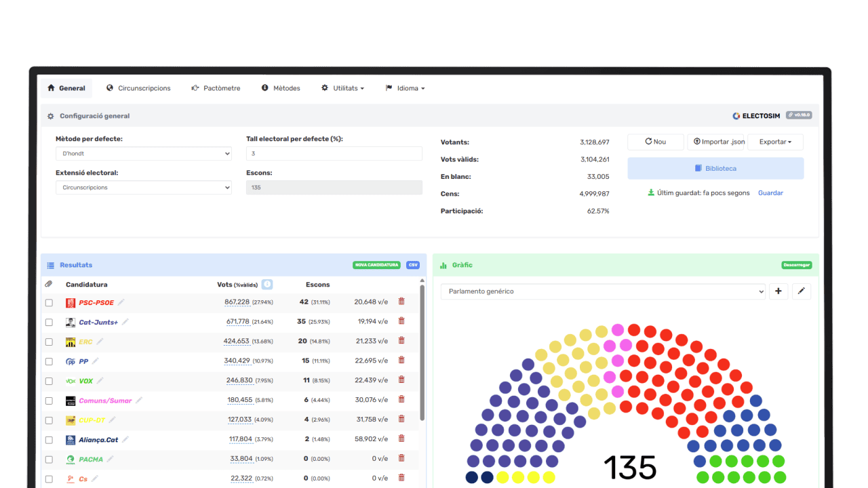Image resolution: width=868 pixels, height=488 pixels.
Task: Open the Mètode per defecte dropdown
Action: click(x=143, y=154)
